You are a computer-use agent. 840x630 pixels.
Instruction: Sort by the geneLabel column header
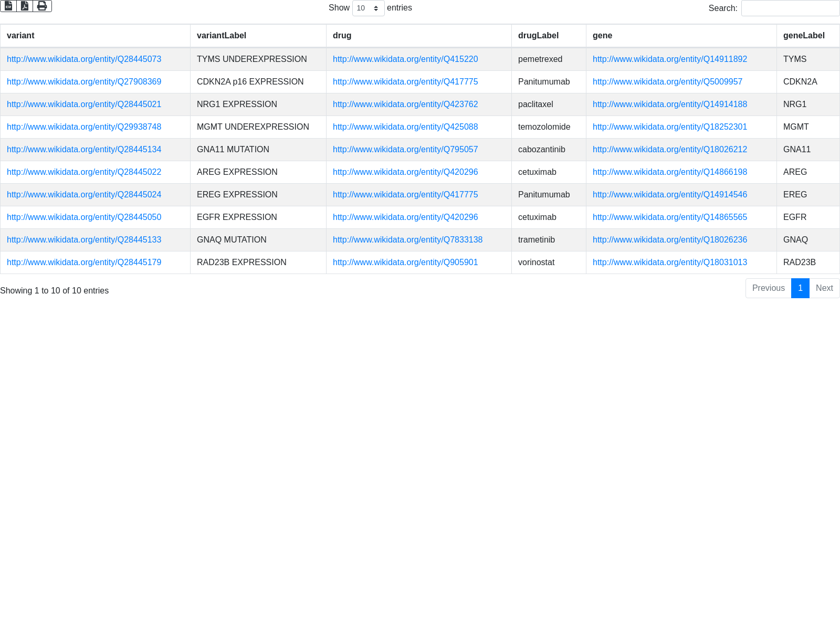(x=803, y=36)
